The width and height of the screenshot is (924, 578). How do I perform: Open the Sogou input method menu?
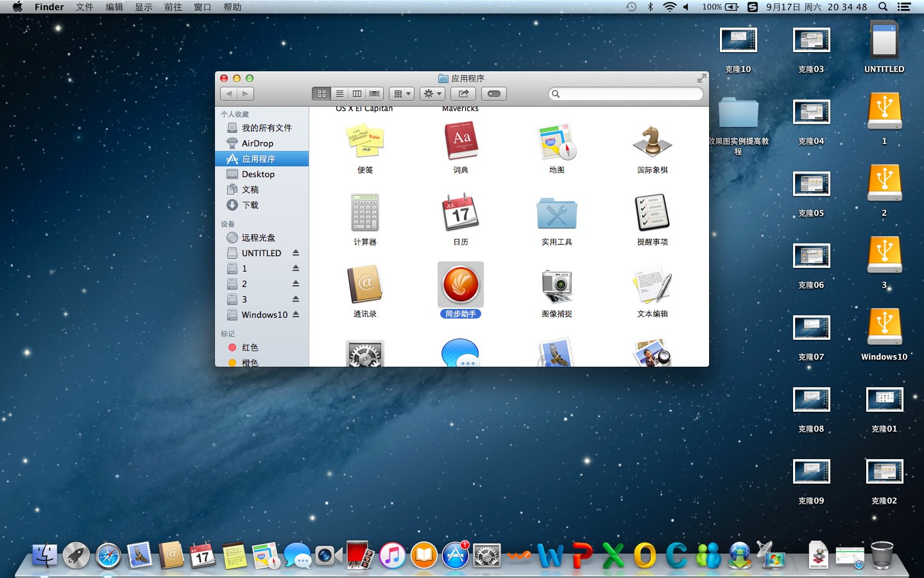[753, 7]
